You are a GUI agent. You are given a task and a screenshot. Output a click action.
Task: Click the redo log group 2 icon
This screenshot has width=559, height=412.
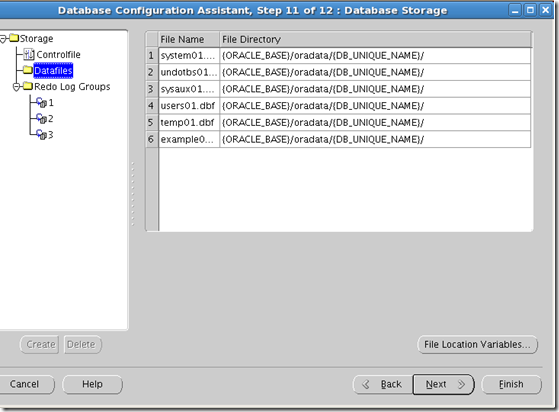41,118
